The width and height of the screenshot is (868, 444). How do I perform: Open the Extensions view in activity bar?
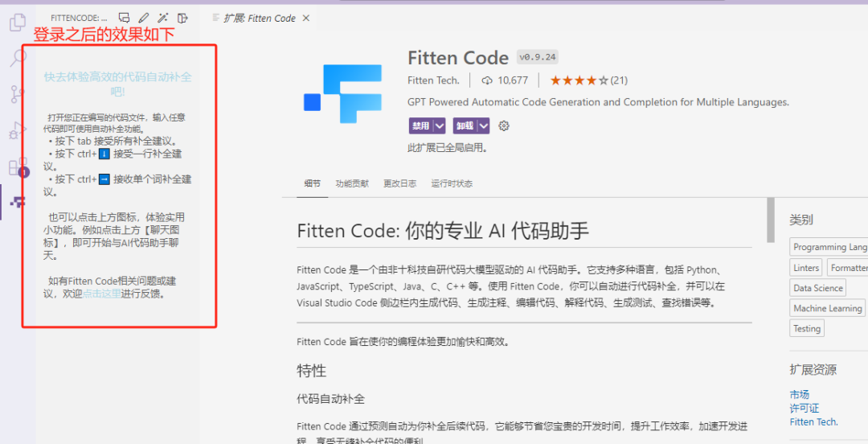click(18, 166)
